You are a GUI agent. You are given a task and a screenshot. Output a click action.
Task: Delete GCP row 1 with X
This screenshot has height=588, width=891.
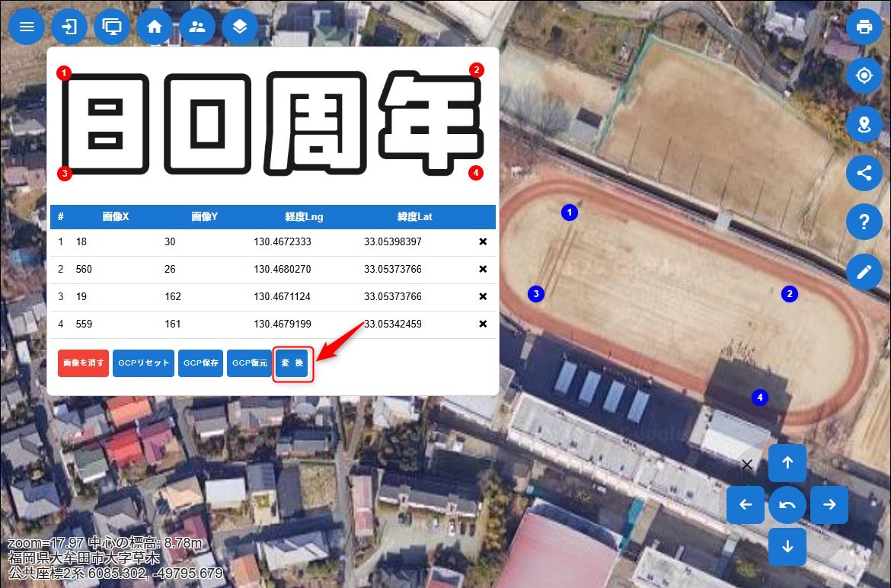coord(483,242)
